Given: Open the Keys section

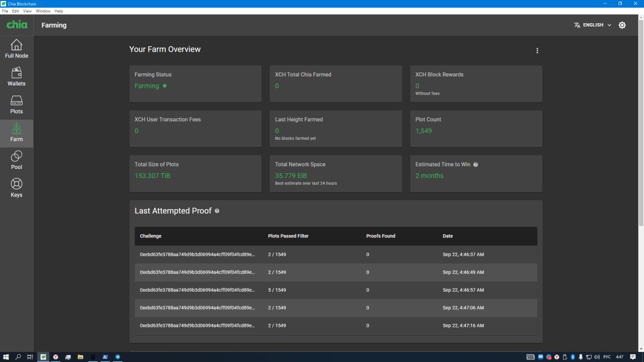Looking at the screenshot, I should [x=17, y=188].
